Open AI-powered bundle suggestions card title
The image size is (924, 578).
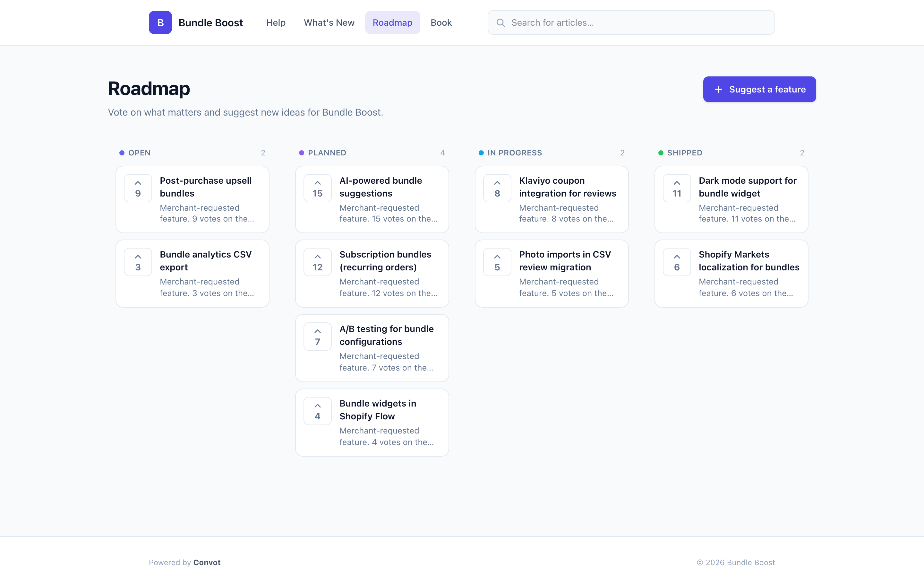pos(381,187)
